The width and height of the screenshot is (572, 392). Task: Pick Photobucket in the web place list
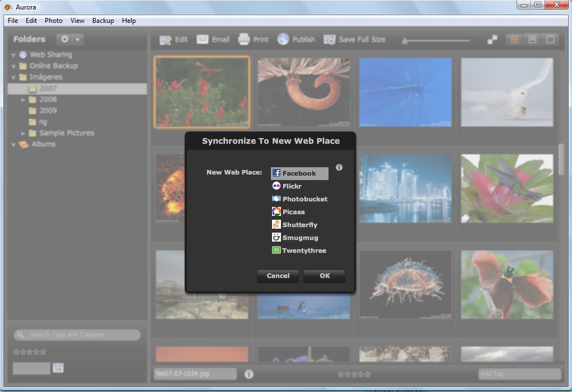299,199
